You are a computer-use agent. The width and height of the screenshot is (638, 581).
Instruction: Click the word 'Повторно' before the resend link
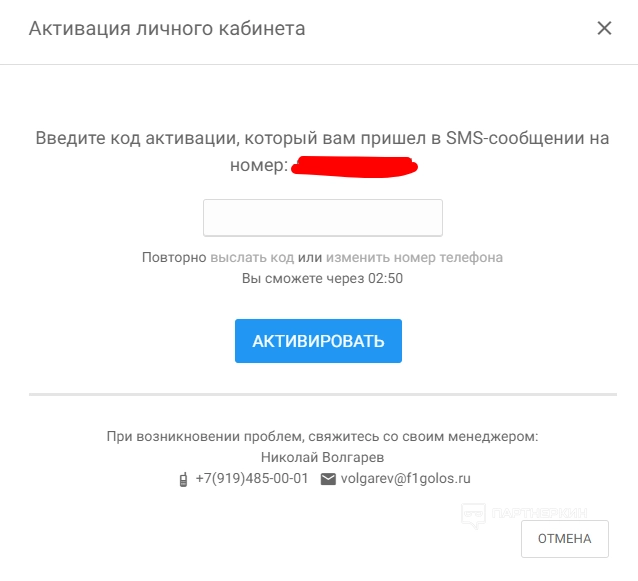174,257
